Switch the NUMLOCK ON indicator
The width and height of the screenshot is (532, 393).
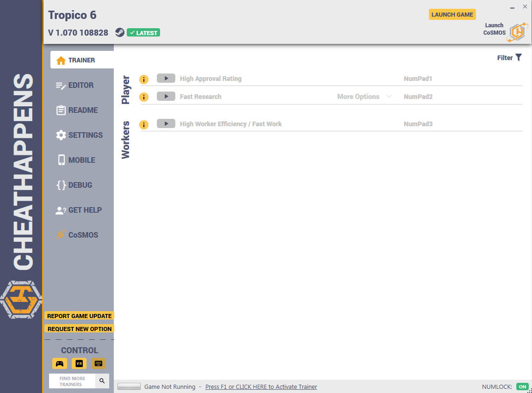click(x=522, y=387)
